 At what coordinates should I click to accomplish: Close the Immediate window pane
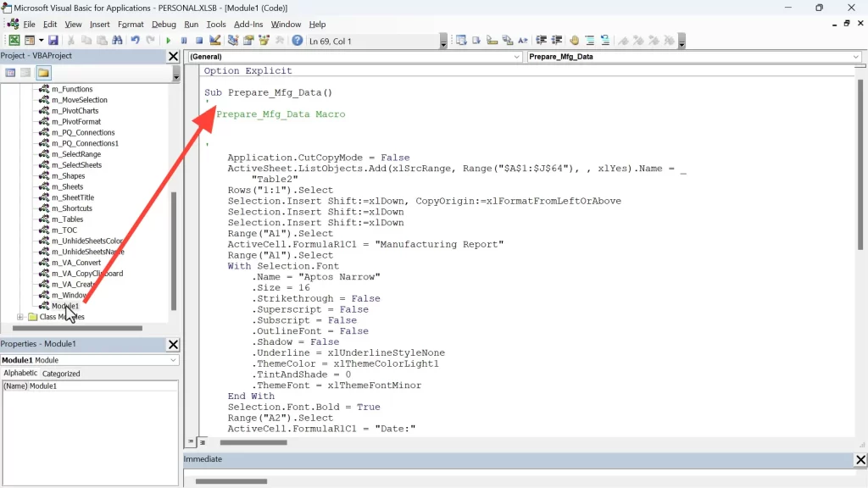point(860,459)
